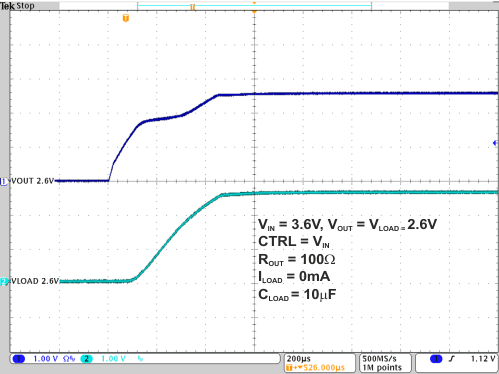Select channel 1 badge in readout bar
The width and height of the screenshot is (499, 374).
pos(18,359)
